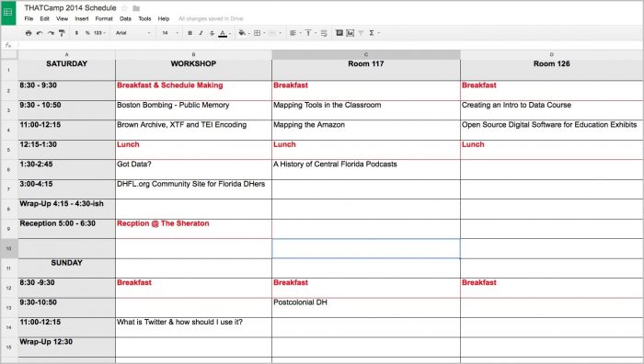The width and height of the screenshot is (644, 364).
Task: Select 'Brown Archive, XTF and TEI Encoding' cell
Action: tap(193, 131)
